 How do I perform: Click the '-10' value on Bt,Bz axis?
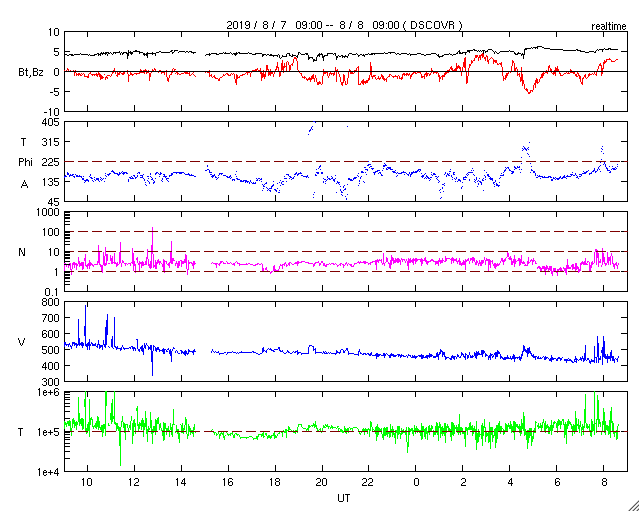[x=50, y=111]
